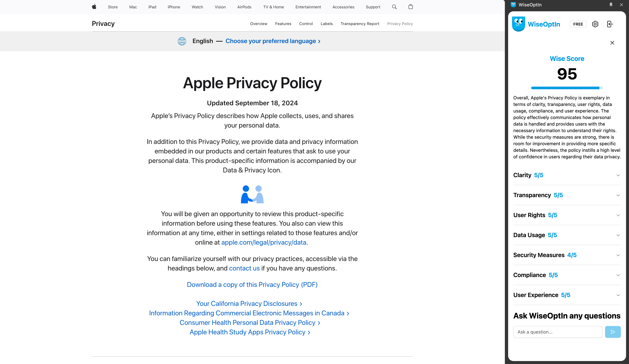Open the TV & Home menu
Screen dimensions: 629x364
pos(273,7)
